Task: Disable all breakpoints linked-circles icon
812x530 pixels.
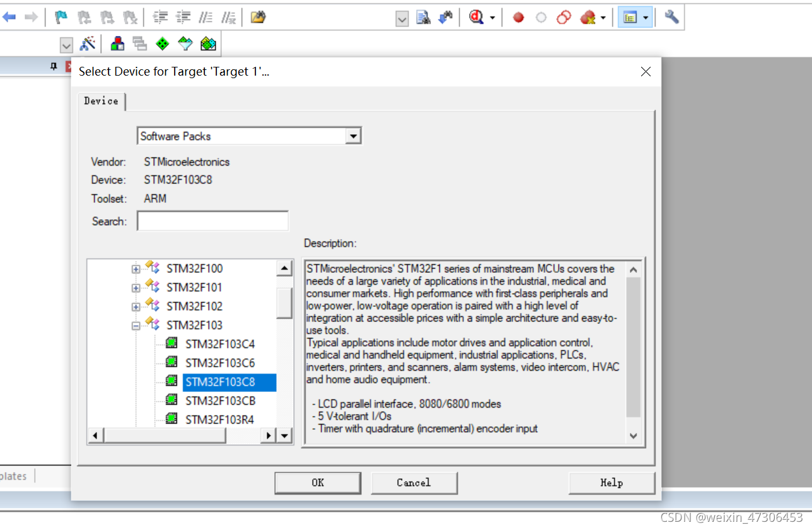Action: [x=564, y=18]
